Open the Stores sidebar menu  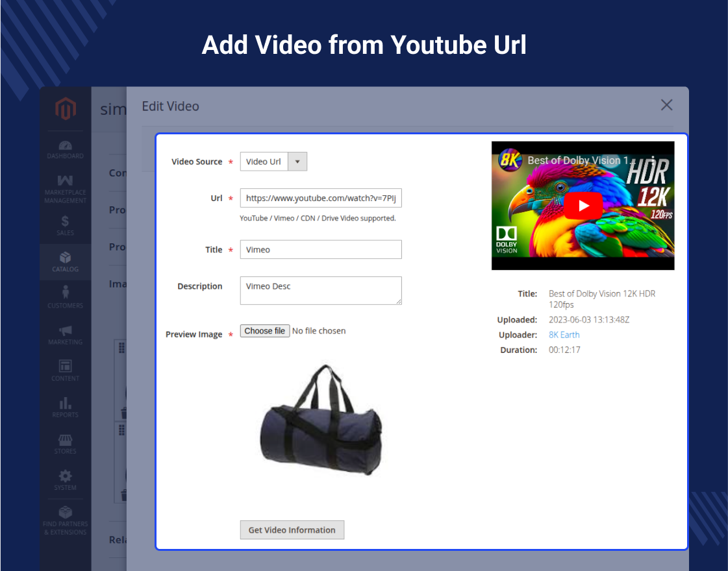(66, 444)
